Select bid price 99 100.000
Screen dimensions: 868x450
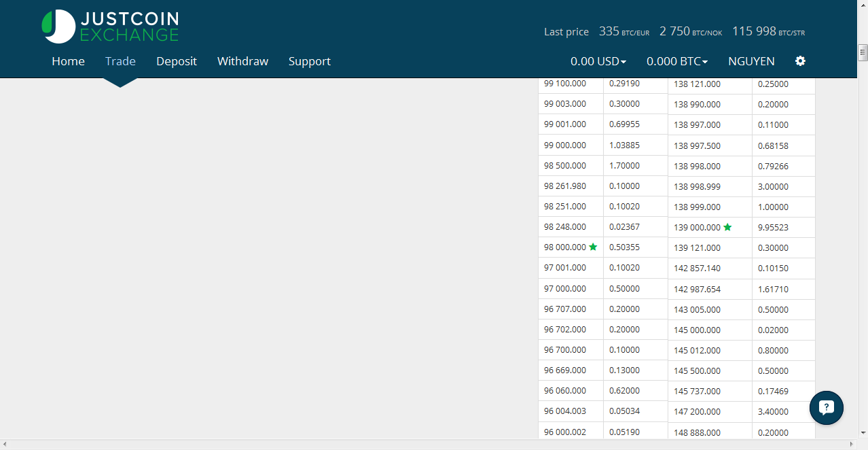(565, 83)
